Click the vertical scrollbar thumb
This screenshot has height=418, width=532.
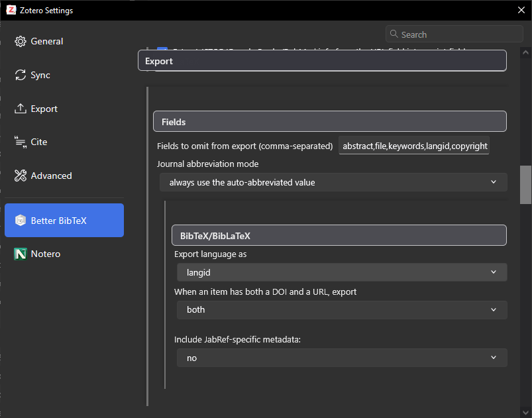[x=525, y=185]
